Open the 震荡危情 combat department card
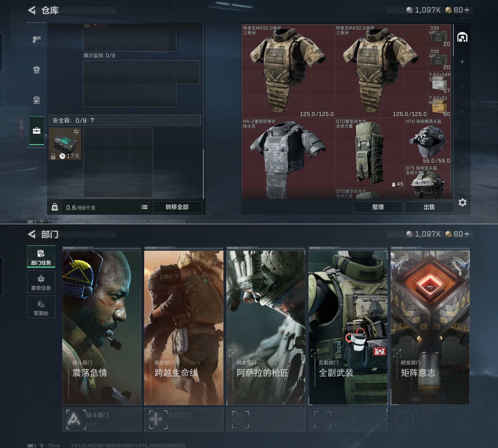This screenshot has width=498, height=448. [101, 327]
